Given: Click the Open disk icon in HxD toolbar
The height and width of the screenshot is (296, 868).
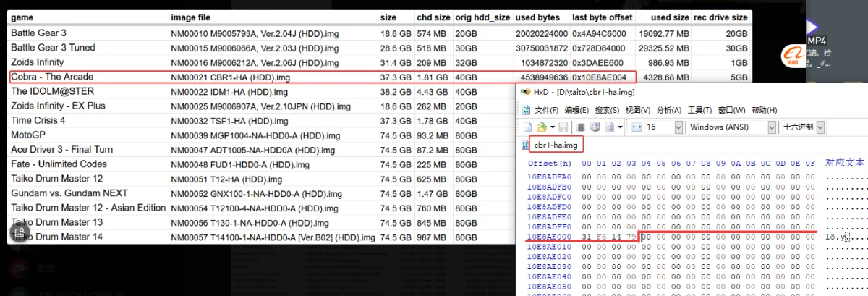Looking at the screenshot, I should [595, 127].
